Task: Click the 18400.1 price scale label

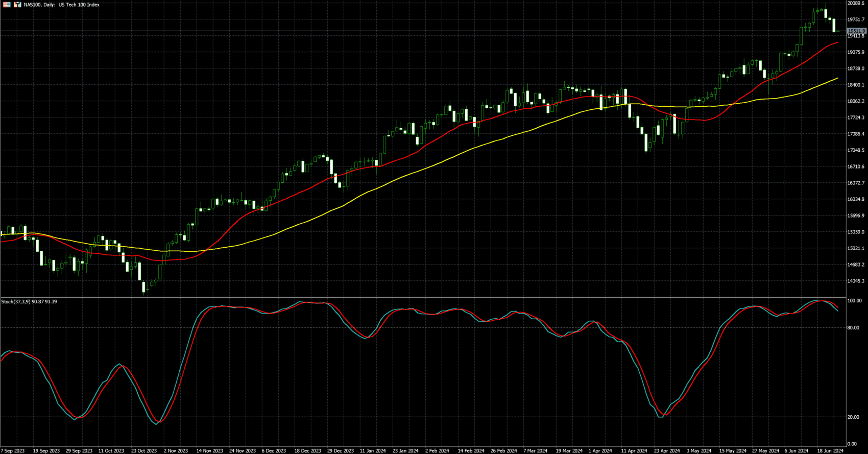Action: (x=855, y=85)
